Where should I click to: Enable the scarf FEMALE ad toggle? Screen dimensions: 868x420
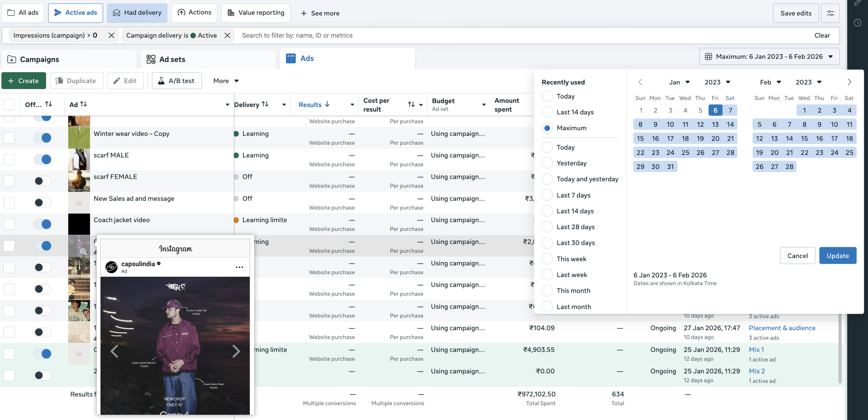[x=43, y=181]
